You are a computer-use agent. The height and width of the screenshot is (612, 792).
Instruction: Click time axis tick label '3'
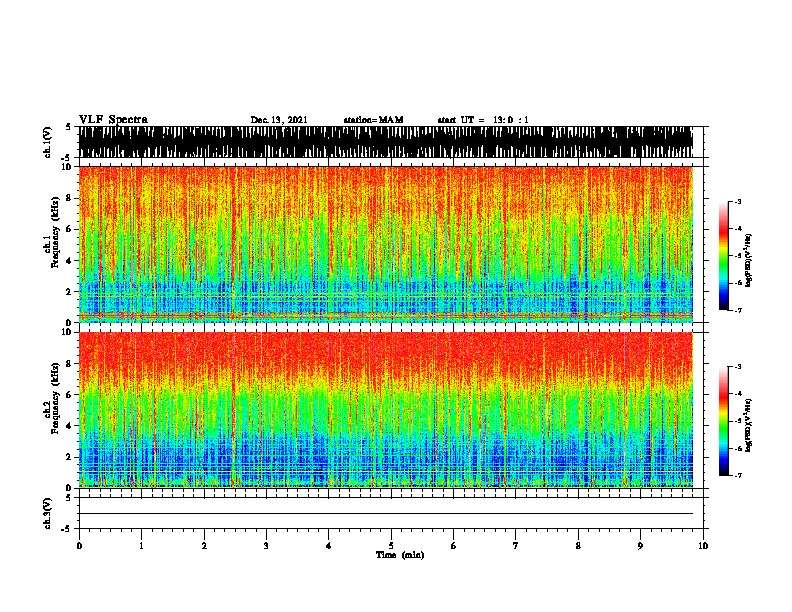tap(266, 546)
